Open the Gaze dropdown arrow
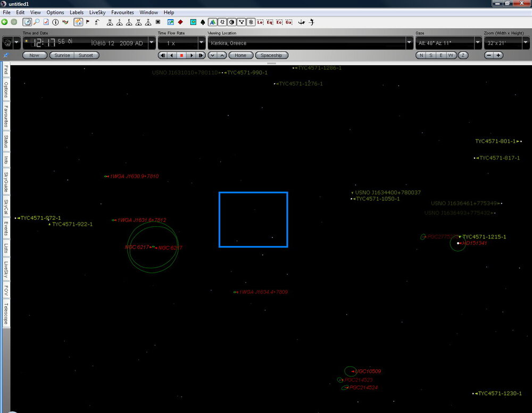Viewport: 532px width, 413px height. [478, 43]
